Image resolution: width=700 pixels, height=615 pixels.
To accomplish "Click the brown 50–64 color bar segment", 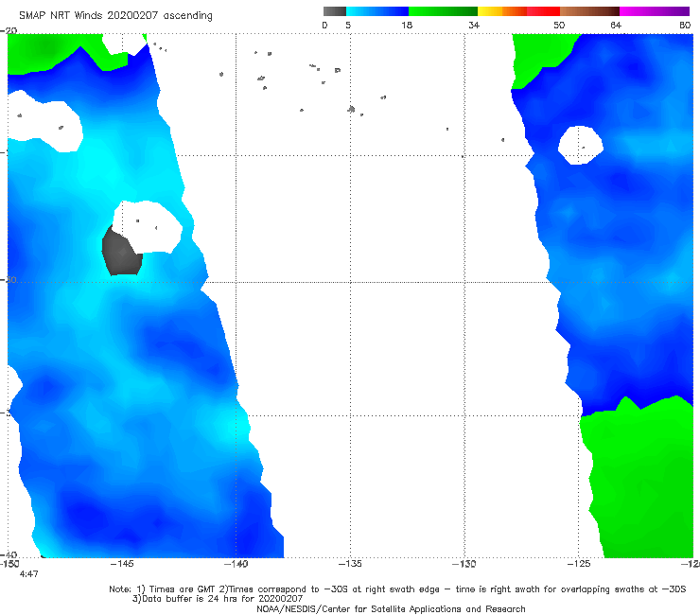I will coord(589,11).
